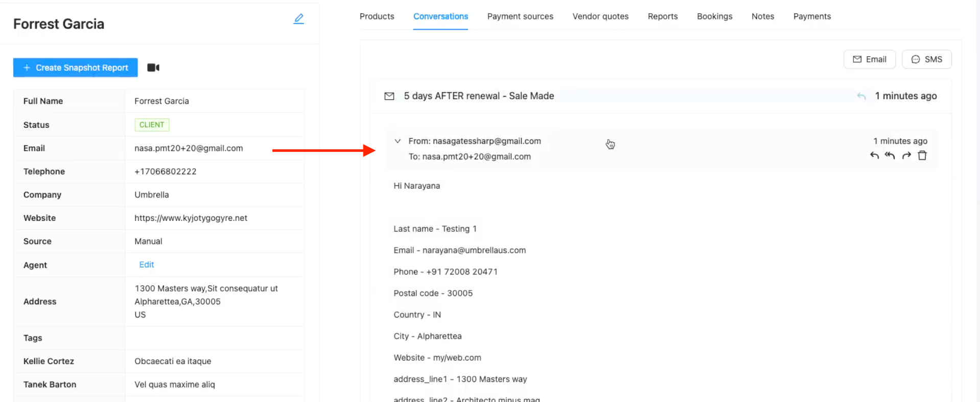Forward this email message

[906, 155]
